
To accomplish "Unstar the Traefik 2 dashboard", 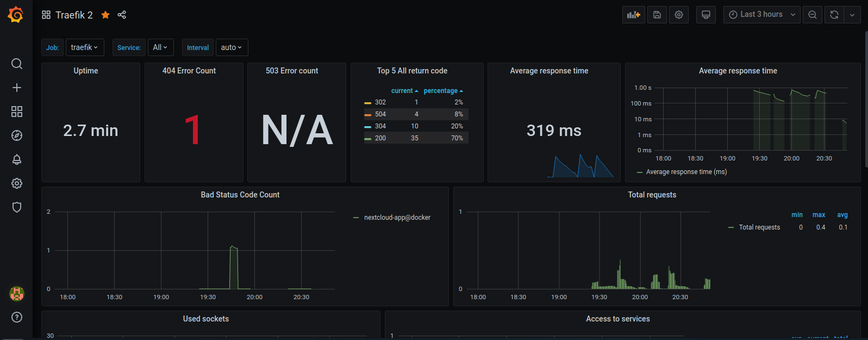I will (105, 15).
